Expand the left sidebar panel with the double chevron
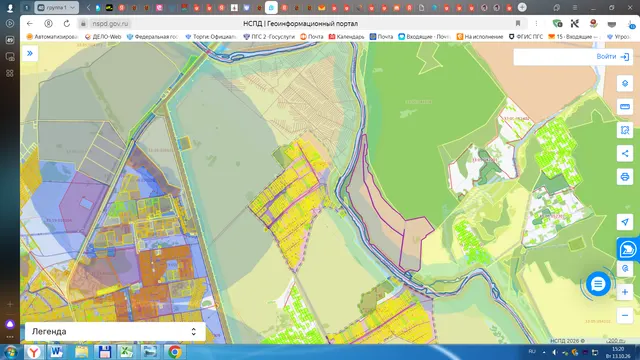Viewport: 640px width, 360px height. 30,53
